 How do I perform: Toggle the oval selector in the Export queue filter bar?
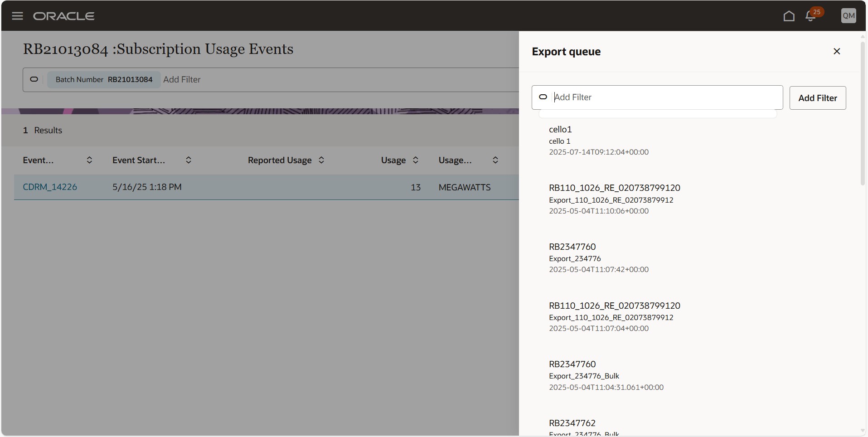pyautogui.click(x=542, y=97)
